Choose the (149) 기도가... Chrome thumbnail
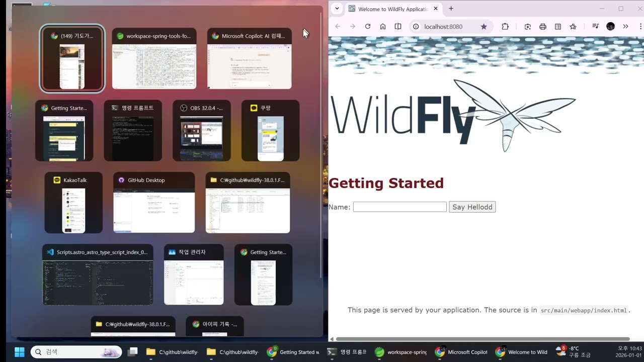 (x=72, y=59)
